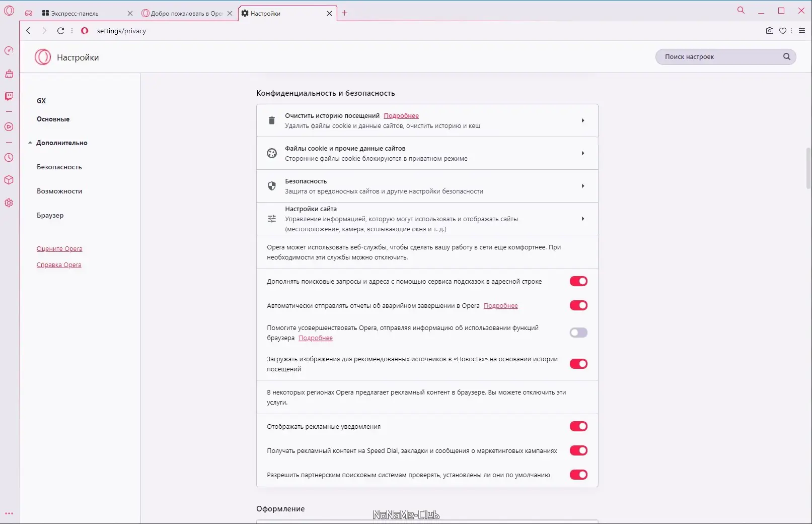The width and height of the screenshot is (812, 524).
Task: Click the magnifier icon in settings search
Action: 787,57
